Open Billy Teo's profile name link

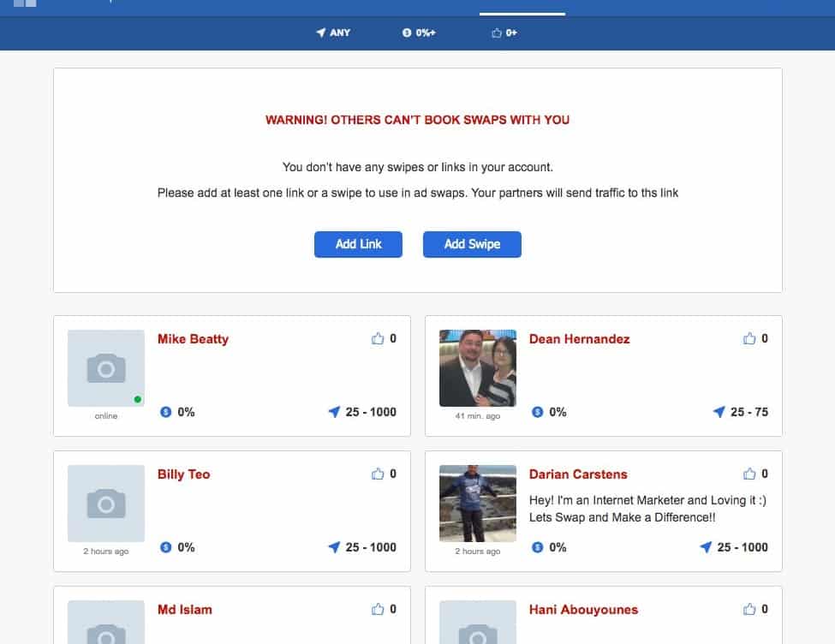[184, 474]
